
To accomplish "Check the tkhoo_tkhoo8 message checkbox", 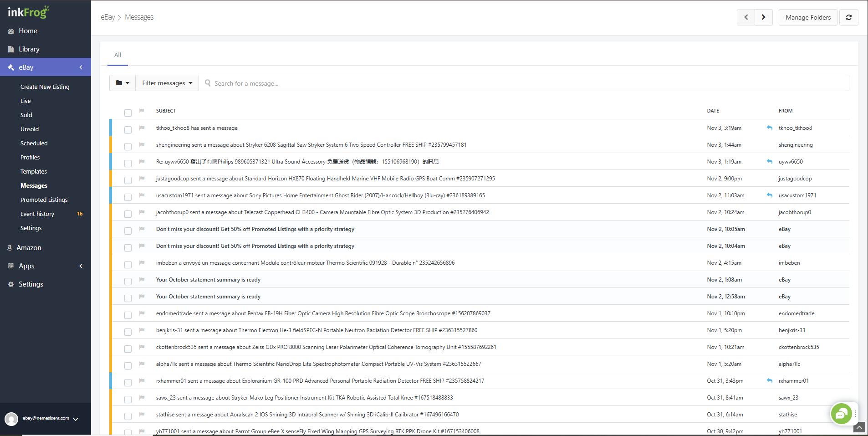I will (x=128, y=129).
